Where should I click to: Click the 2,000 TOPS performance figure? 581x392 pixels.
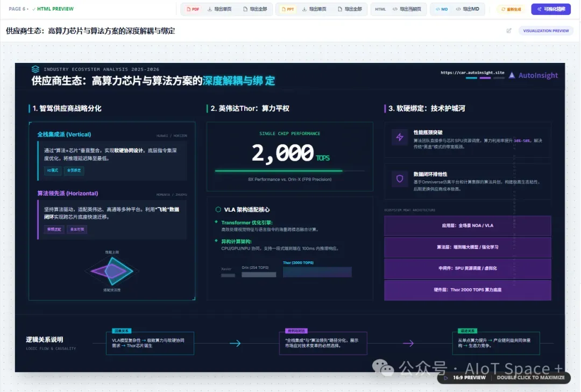(290, 153)
